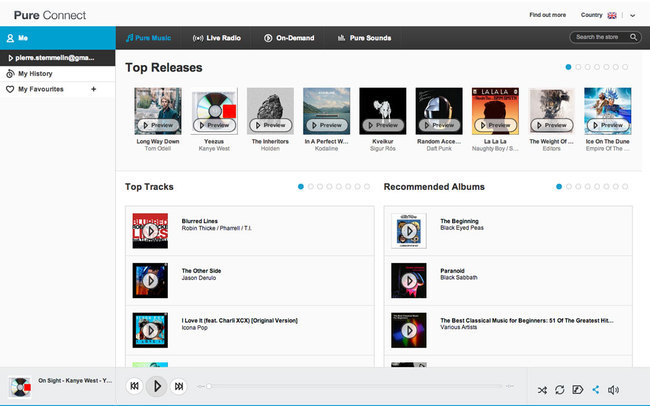Select first page dot of Top Releases
Viewport: 650px width, 406px height.
pos(568,67)
